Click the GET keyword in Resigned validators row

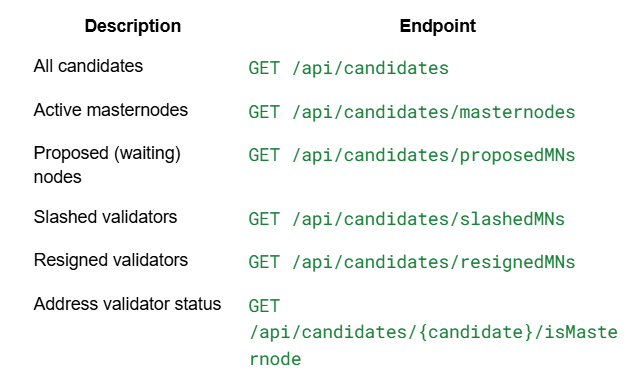(x=264, y=262)
